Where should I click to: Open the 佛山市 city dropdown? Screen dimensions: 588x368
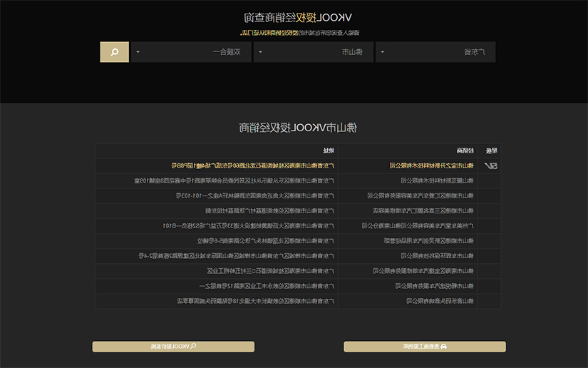313,52
